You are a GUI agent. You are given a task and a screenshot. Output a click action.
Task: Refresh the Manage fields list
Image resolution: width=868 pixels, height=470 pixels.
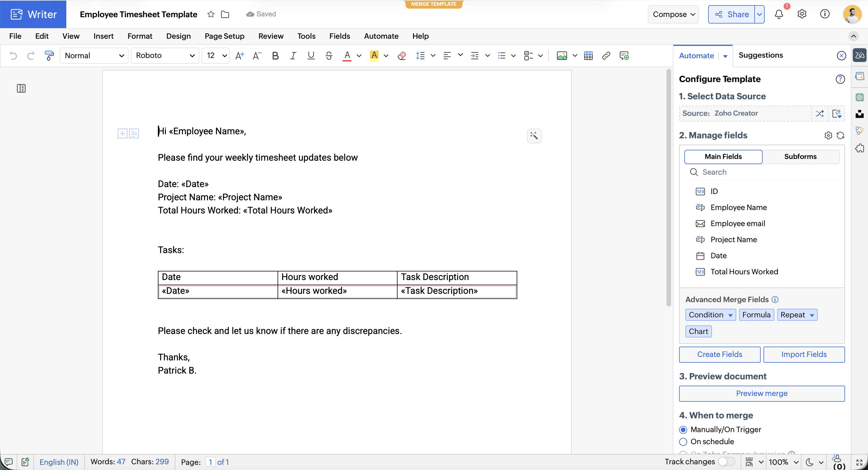pyautogui.click(x=840, y=135)
